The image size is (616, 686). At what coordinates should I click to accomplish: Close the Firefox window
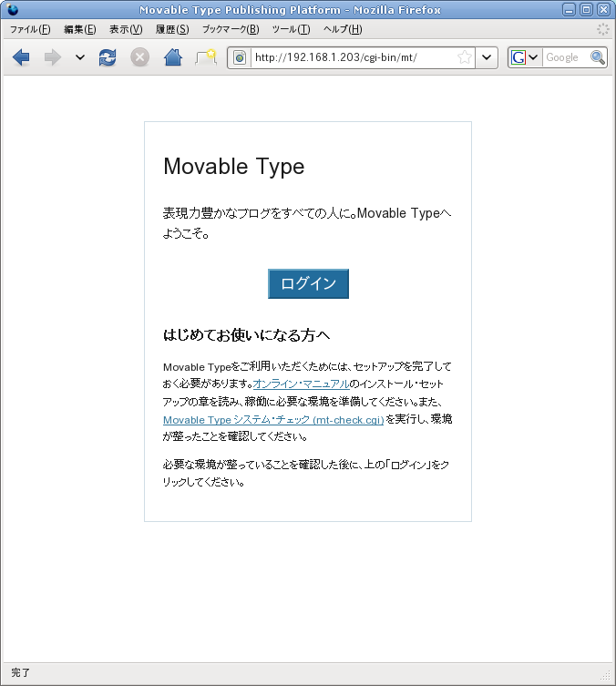coord(604,10)
